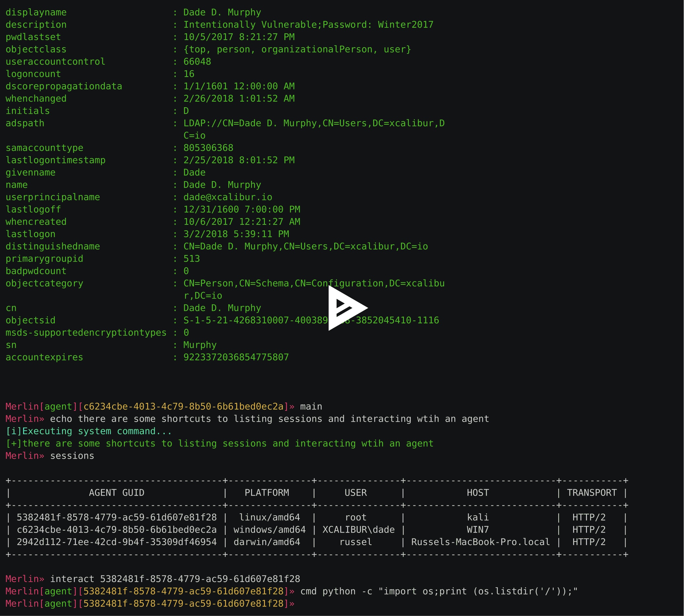Click the 'main' command after the c6234cbe prompt

pos(311,406)
